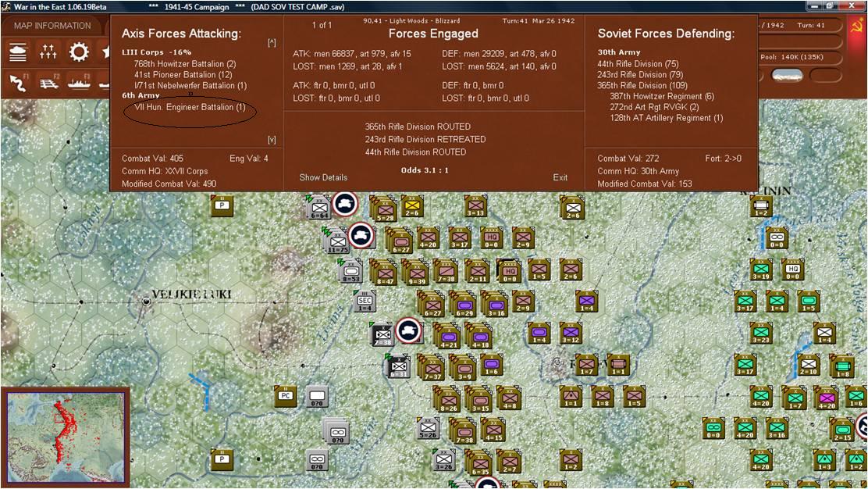Select the F2 rail mode track icon
This screenshot has height=489, width=868.
[x=48, y=83]
